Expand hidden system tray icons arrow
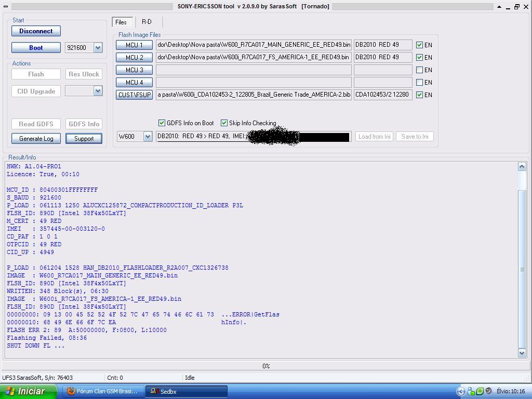 [460, 391]
